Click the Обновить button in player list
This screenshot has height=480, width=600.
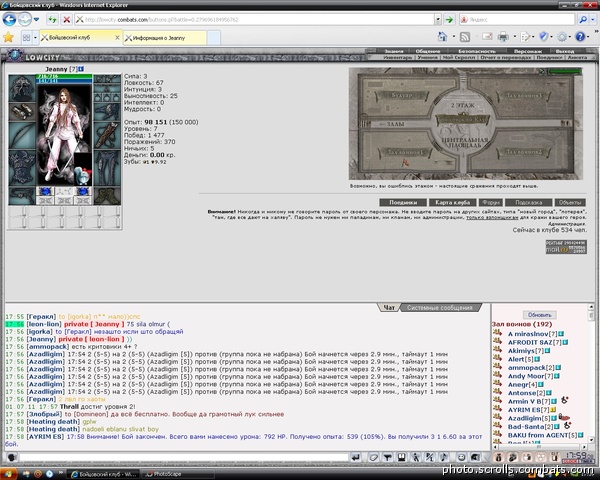(540, 315)
